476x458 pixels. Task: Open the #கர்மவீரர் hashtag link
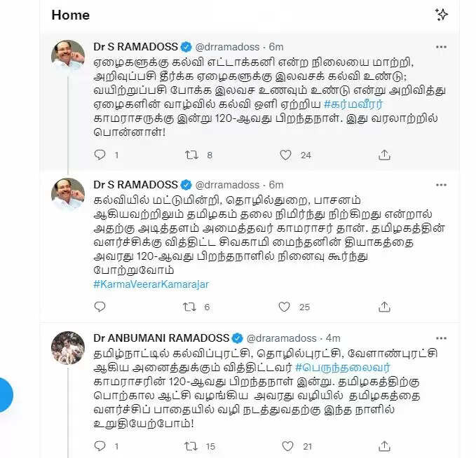click(x=353, y=104)
